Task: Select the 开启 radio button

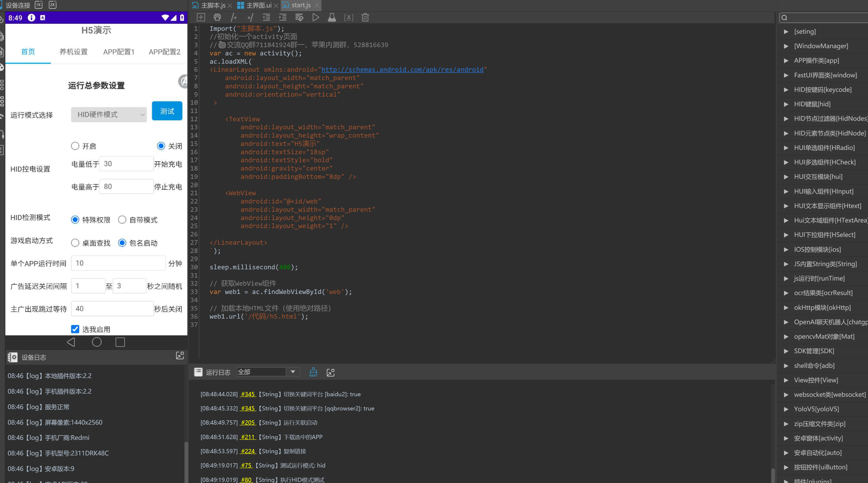Action: [x=75, y=146]
